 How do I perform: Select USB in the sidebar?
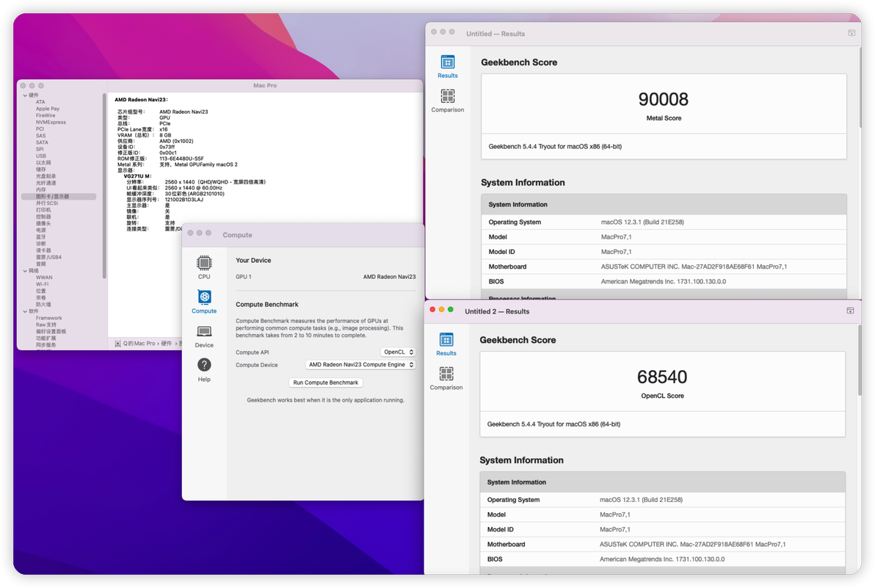pos(40,156)
